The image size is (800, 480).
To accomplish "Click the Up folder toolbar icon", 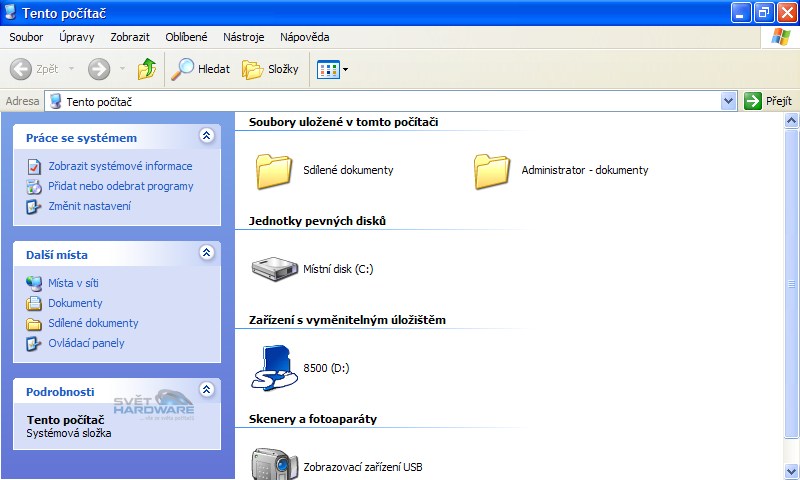I will point(147,69).
